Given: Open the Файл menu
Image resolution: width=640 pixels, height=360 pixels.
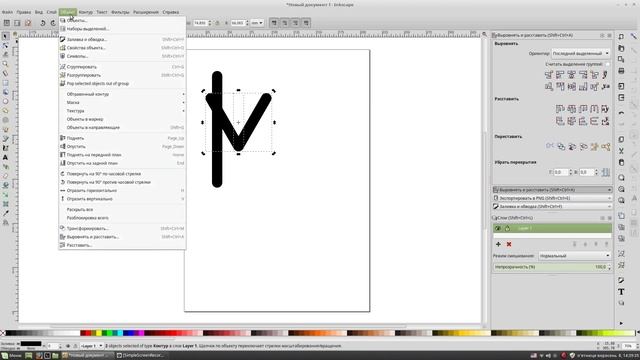Looking at the screenshot, I should [7, 12].
